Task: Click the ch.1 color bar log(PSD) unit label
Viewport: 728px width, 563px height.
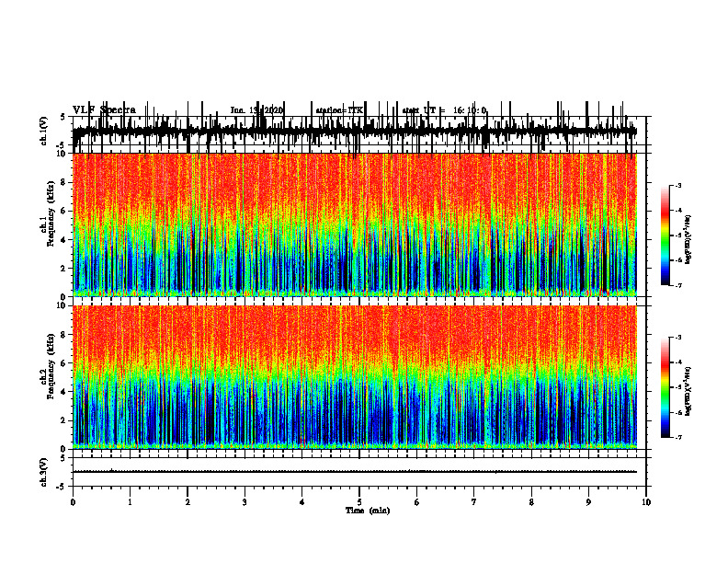Action: tap(688, 240)
